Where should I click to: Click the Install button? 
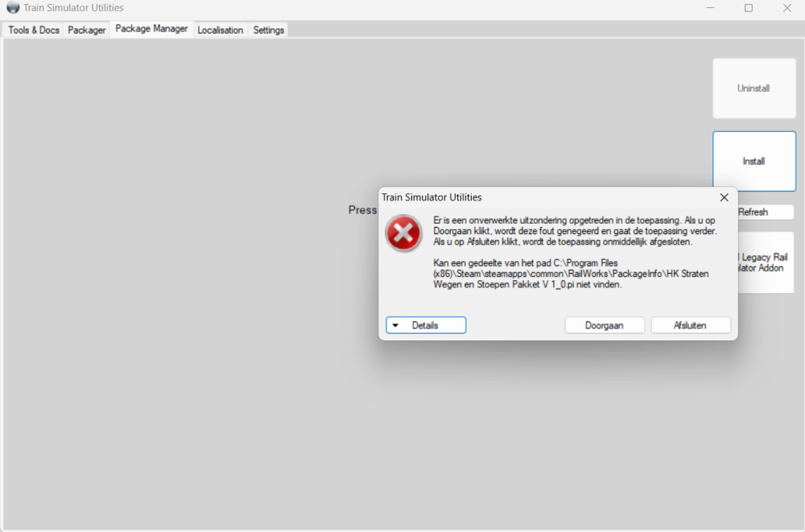[753, 161]
